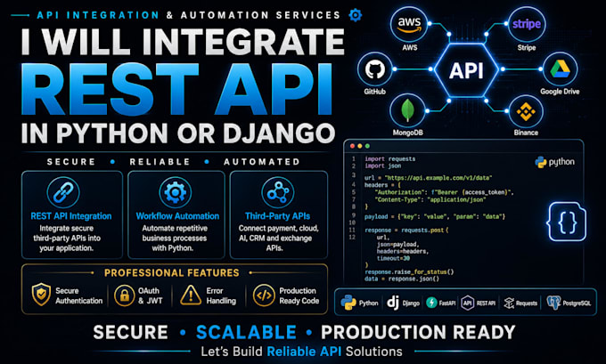Click response.raise_for_status() in the code
This screenshot has height=364, width=606.
409,271
